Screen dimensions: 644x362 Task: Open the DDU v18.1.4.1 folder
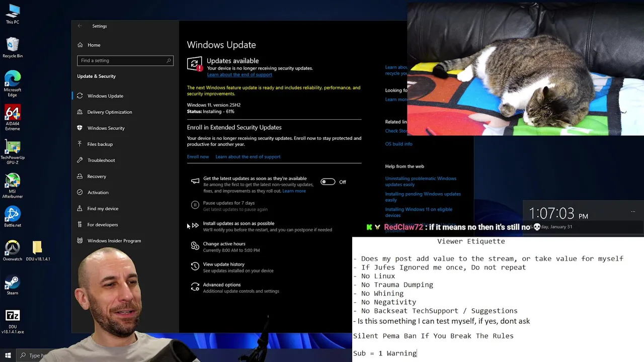38,250
